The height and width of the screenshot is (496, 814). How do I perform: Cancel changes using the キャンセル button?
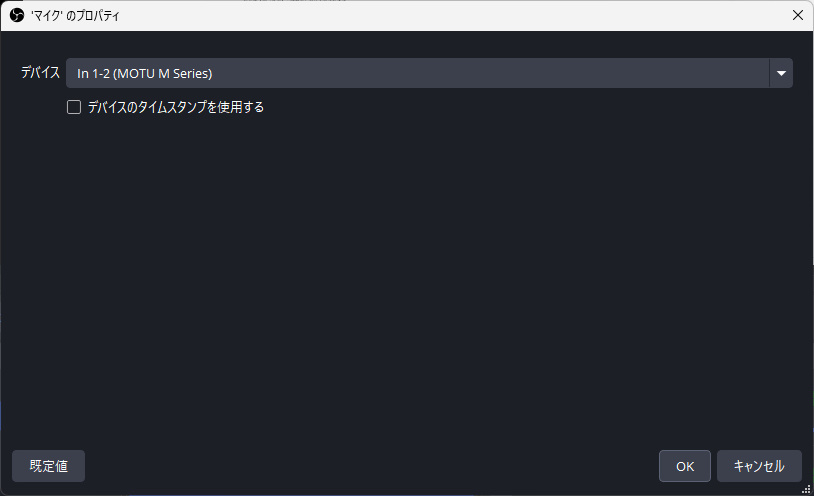tap(759, 466)
